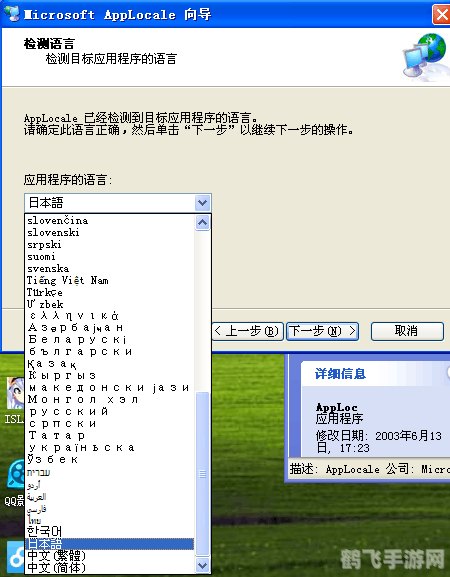
Task: Select svenska from the language list
Action: (x=110, y=268)
